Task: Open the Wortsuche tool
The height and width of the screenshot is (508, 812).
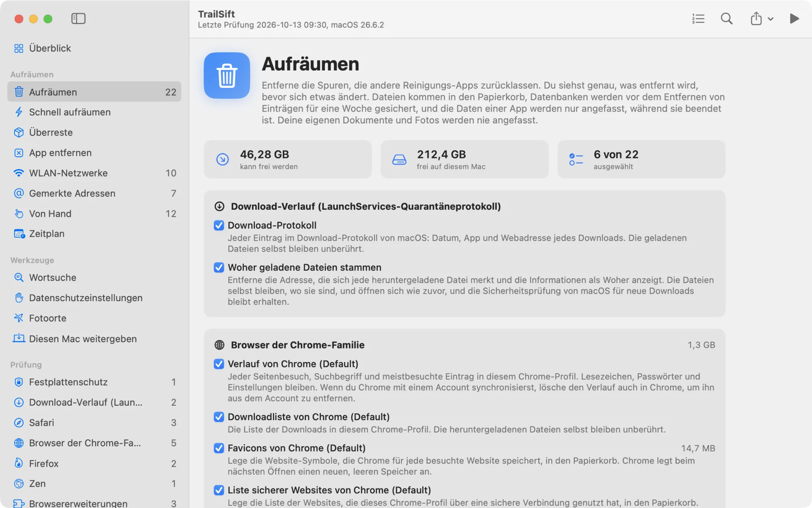Action: pos(94,278)
